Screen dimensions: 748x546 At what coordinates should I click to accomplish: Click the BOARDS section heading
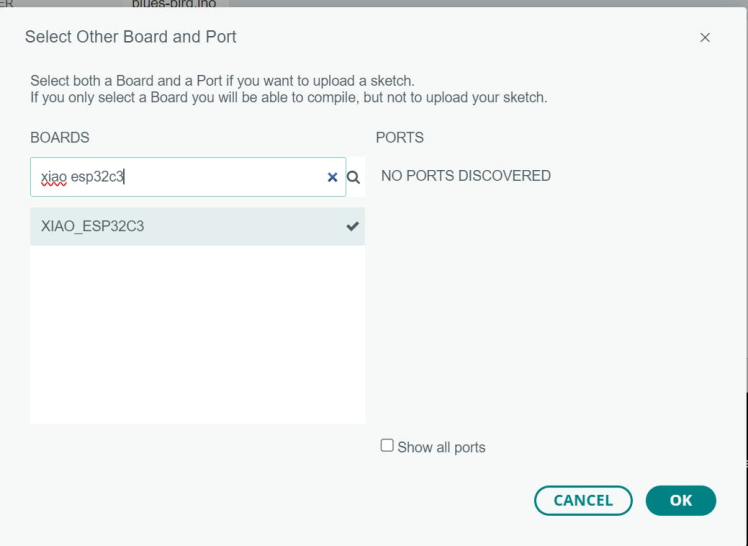point(60,138)
